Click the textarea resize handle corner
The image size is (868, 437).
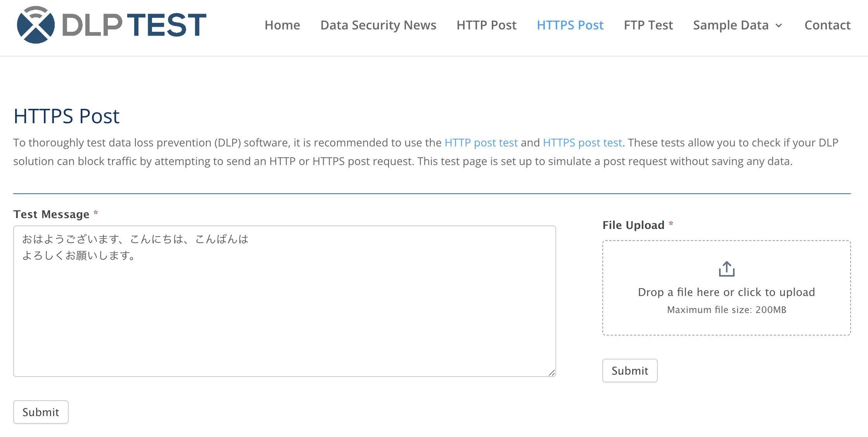click(552, 373)
